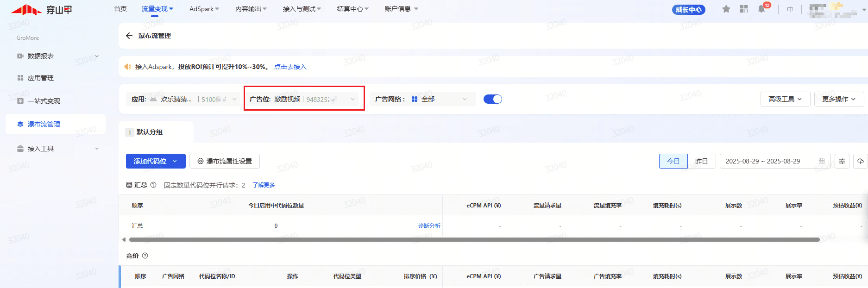Open the 结算中心 menu
This screenshot has height=288, width=868.
(353, 9)
